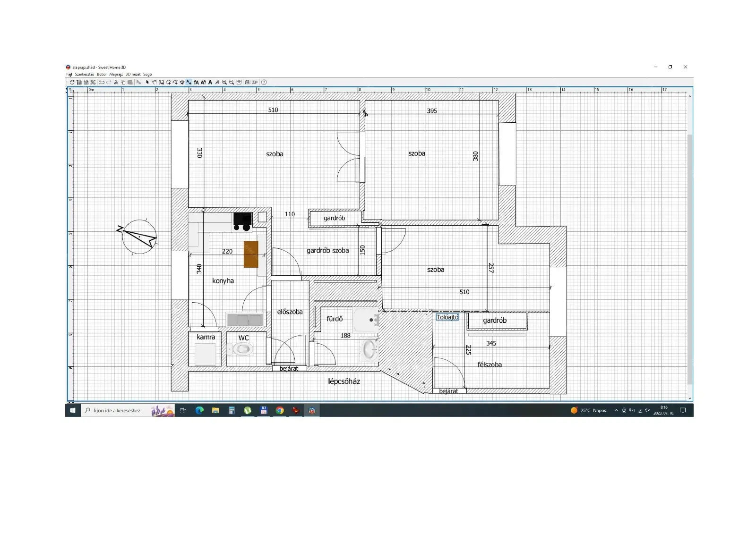Image resolution: width=756 pixels, height=534 pixels.
Task: Toggle the plan lock icon at ruler corner
Action: [71, 90]
